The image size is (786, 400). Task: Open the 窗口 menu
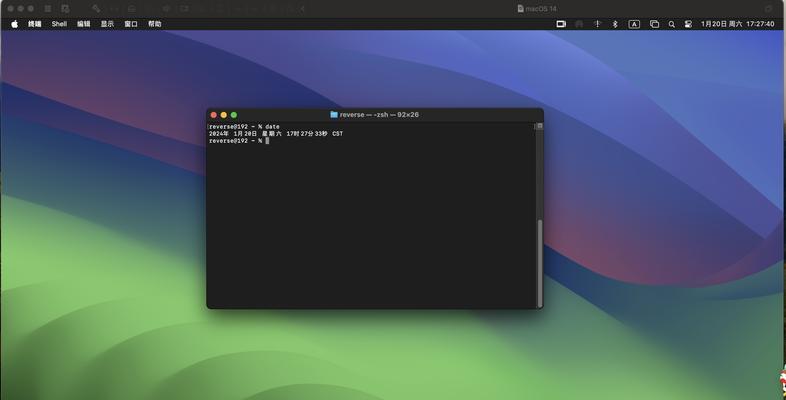point(131,24)
